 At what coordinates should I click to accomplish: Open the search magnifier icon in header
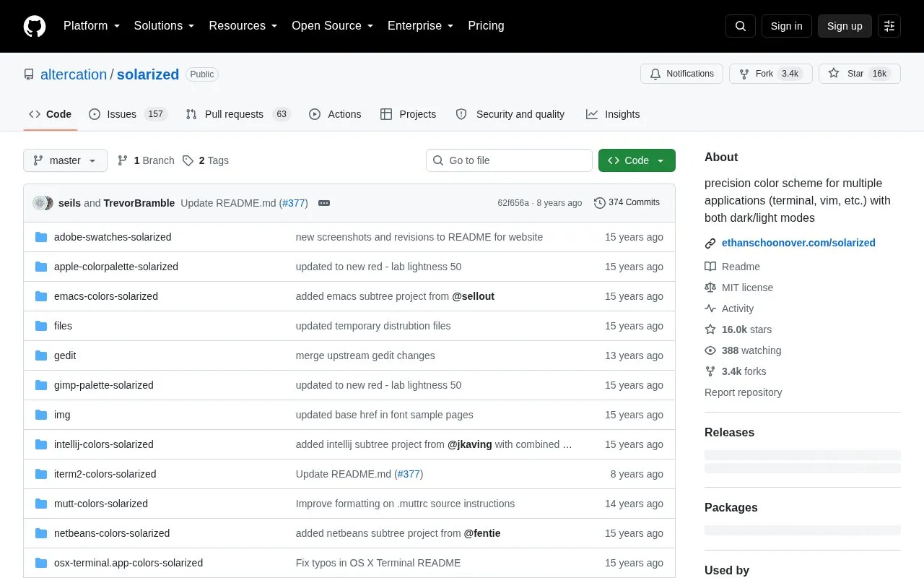click(741, 26)
